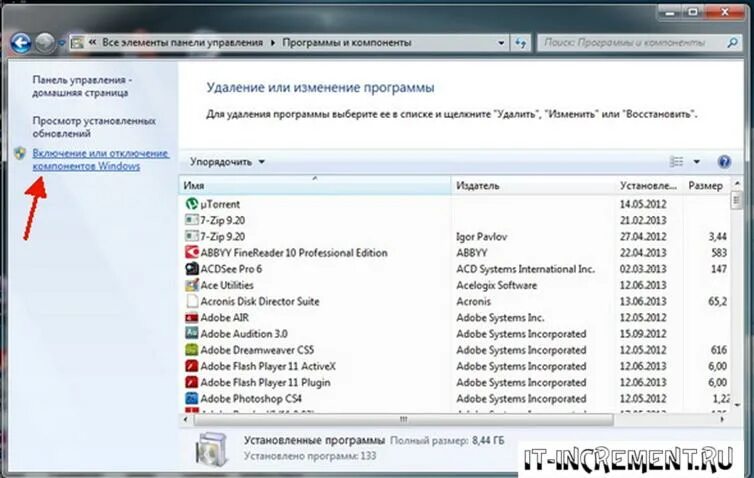Select 7-Zip 9.20 dated 21.02.2013 icon
Viewport: 754px width, 478px height.
(x=191, y=220)
